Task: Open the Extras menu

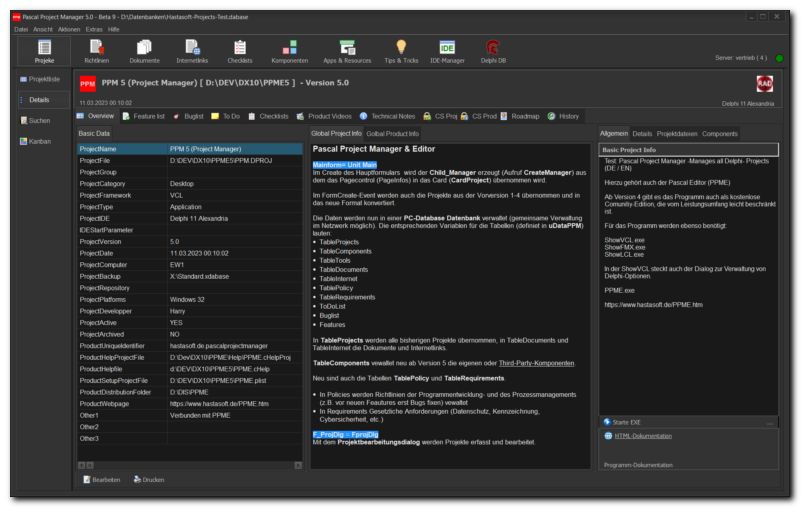Action: pyautogui.click(x=94, y=29)
